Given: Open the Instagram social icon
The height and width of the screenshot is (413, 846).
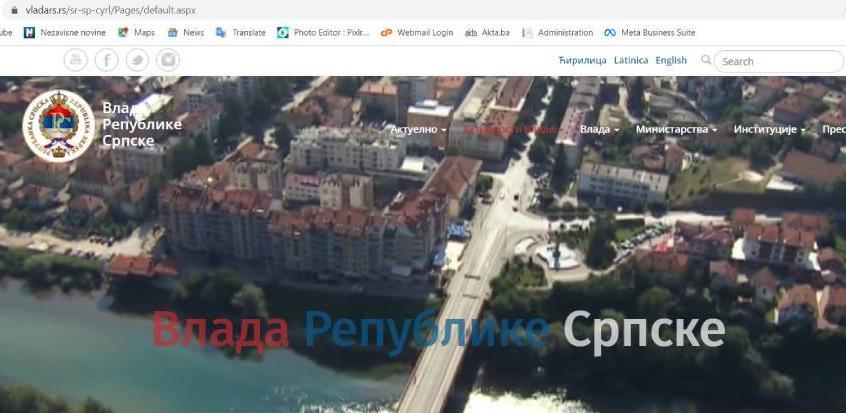Looking at the screenshot, I should click(x=168, y=60).
